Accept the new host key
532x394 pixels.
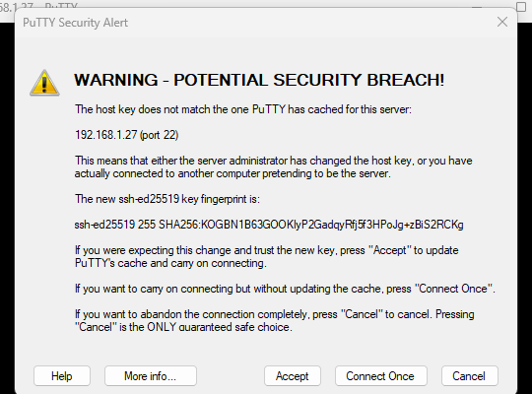click(293, 376)
